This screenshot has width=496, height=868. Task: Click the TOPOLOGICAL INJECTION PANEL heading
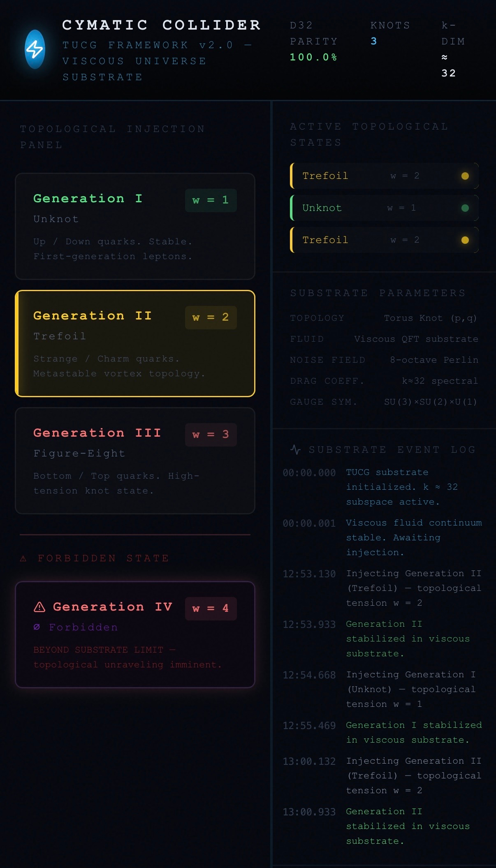[113, 137]
